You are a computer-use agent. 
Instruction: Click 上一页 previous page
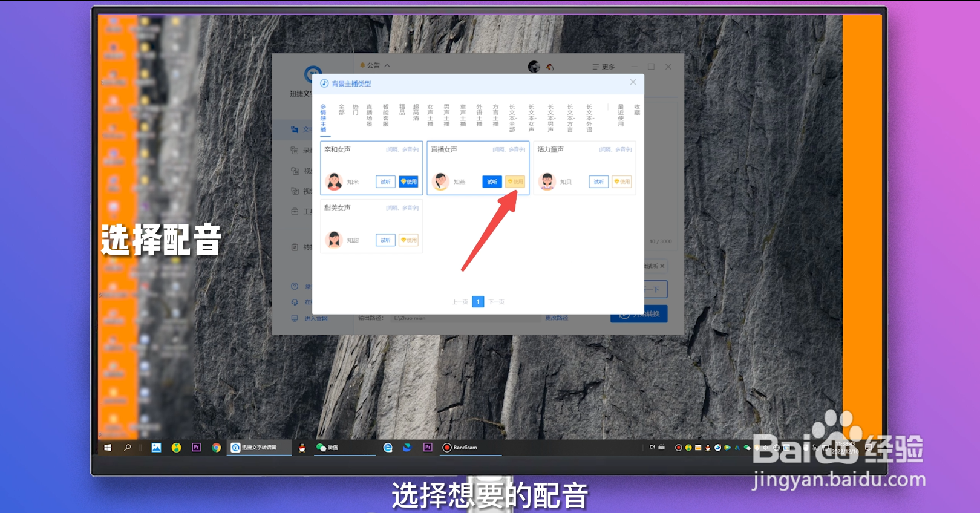point(460,301)
